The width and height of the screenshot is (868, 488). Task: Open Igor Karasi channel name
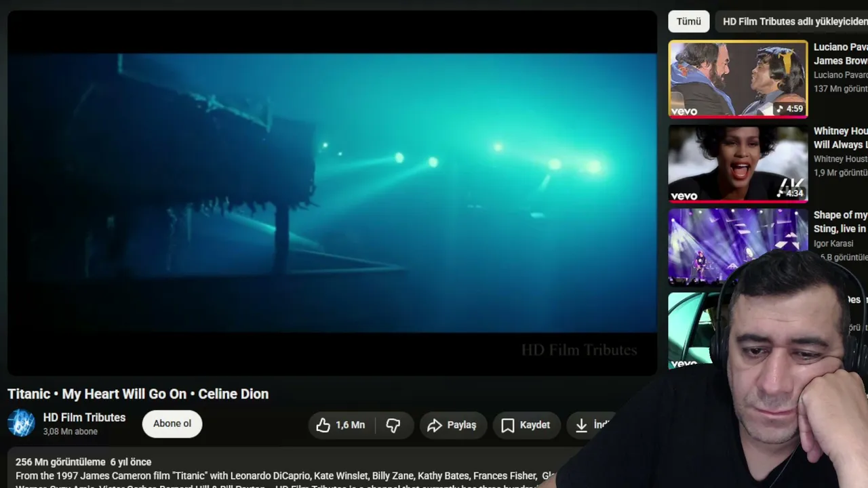point(833,243)
